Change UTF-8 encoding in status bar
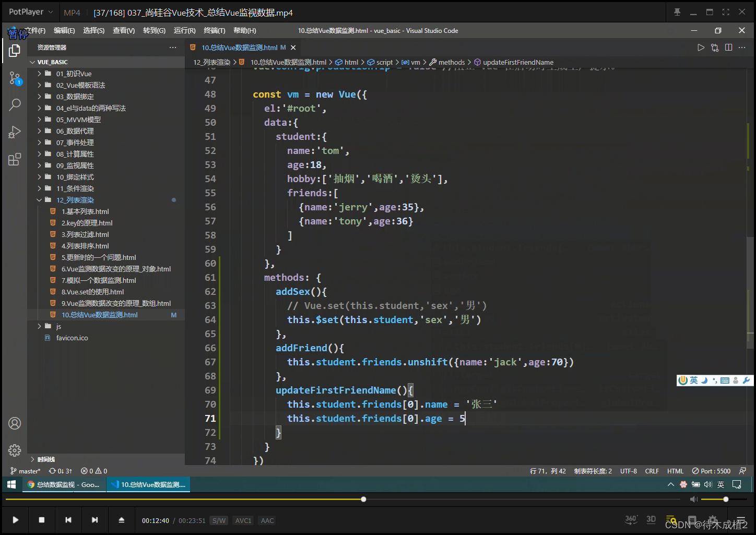 tap(628, 471)
